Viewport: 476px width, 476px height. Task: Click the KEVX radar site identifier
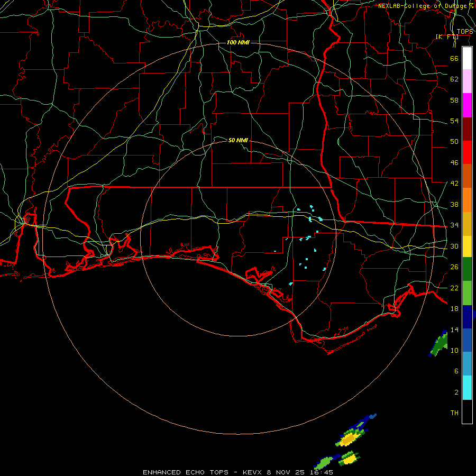point(253,472)
